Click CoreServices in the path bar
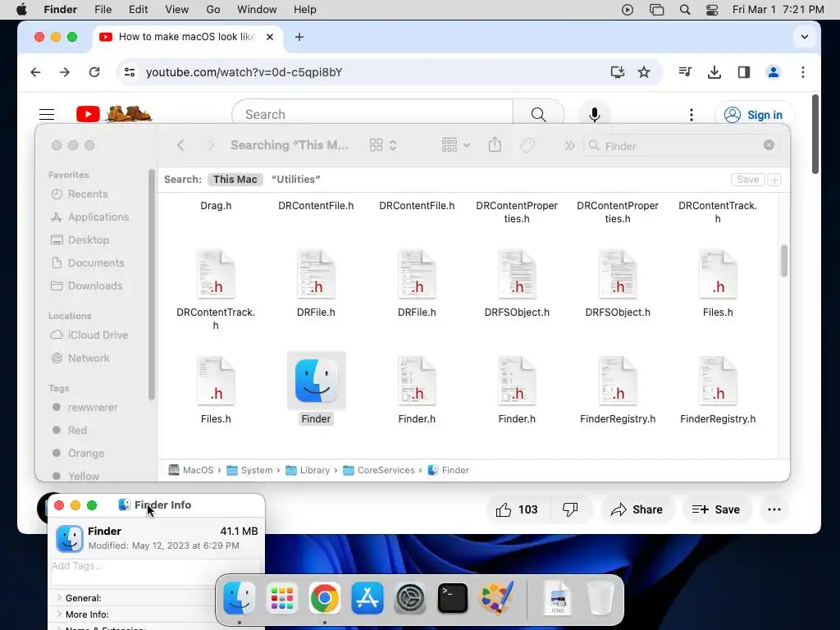This screenshot has width=840, height=630. (x=379, y=470)
